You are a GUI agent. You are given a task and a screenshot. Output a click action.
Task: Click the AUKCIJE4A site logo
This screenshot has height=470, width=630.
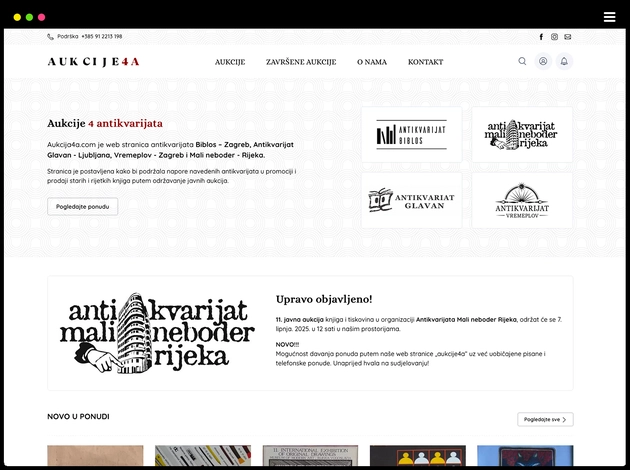[93, 61]
